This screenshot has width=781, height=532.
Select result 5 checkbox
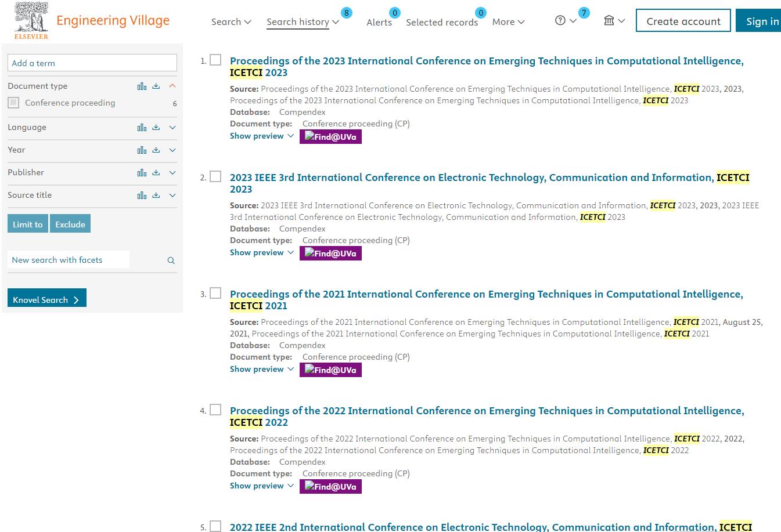tap(215, 526)
